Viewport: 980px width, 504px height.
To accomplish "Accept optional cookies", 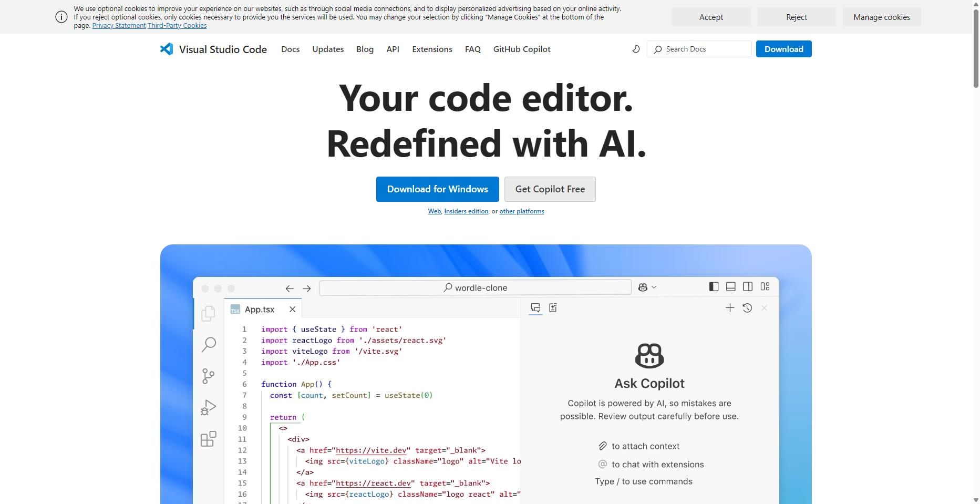I will pos(711,17).
